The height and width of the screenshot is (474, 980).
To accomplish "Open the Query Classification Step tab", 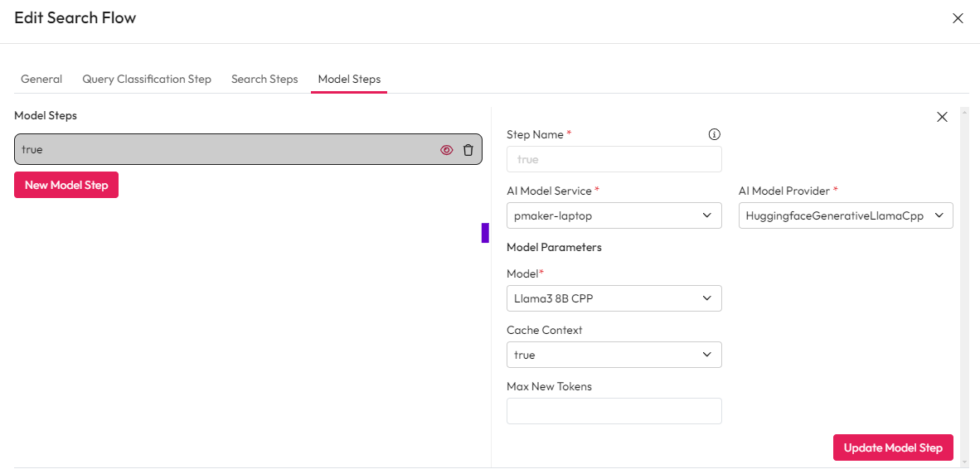I will tap(147, 80).
